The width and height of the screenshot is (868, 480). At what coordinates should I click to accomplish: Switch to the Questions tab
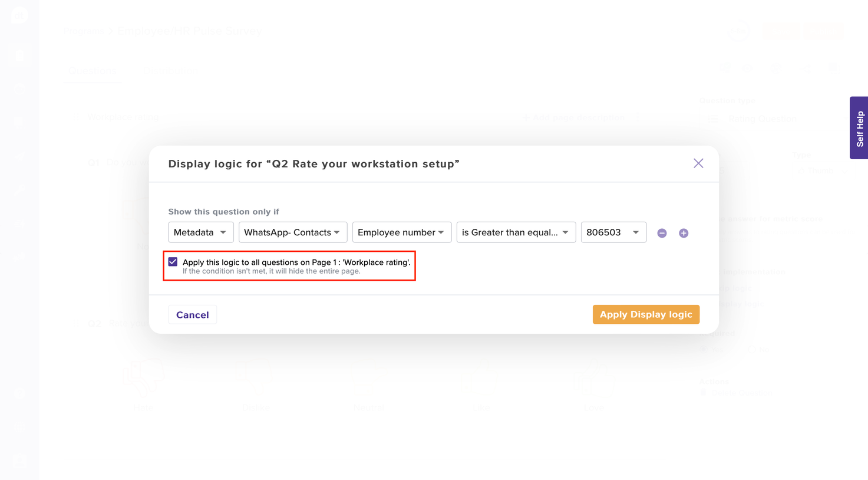click(x=93, y=71)
